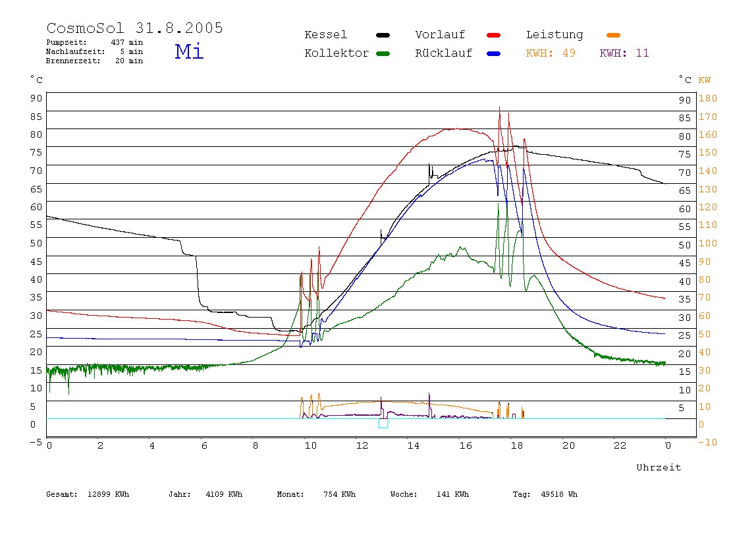Click the "Kollektor" legend label
Screen dimensions: 756x535
[x=337, y=53]
